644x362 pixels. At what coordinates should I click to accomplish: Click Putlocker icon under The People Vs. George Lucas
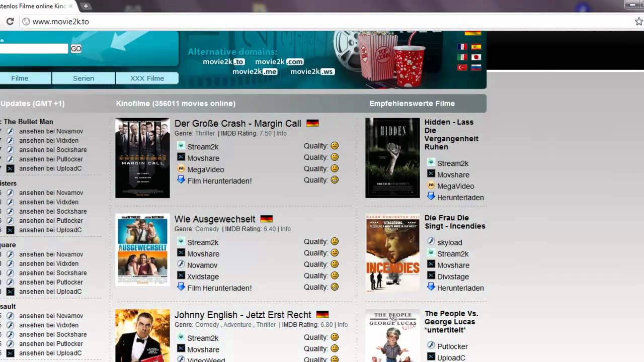pos(431,346)
